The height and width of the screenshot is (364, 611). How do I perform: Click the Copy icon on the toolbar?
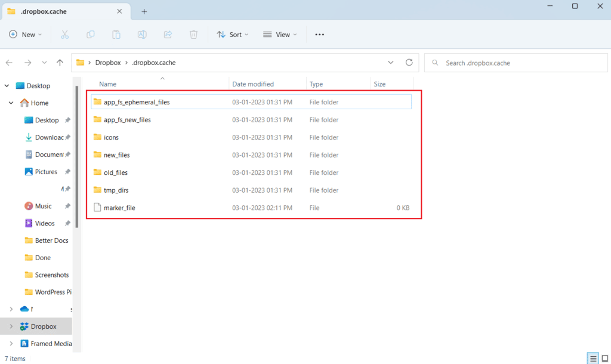point(90,34)
